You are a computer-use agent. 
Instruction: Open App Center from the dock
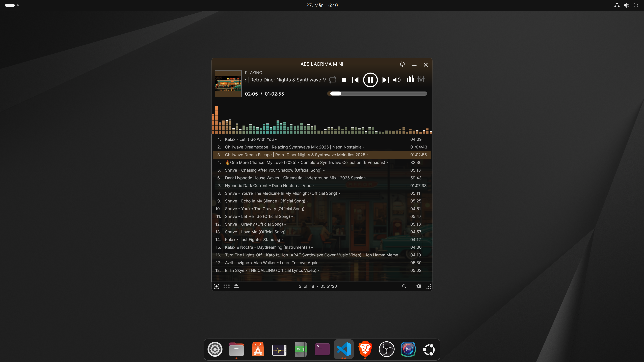click(258, 349)
